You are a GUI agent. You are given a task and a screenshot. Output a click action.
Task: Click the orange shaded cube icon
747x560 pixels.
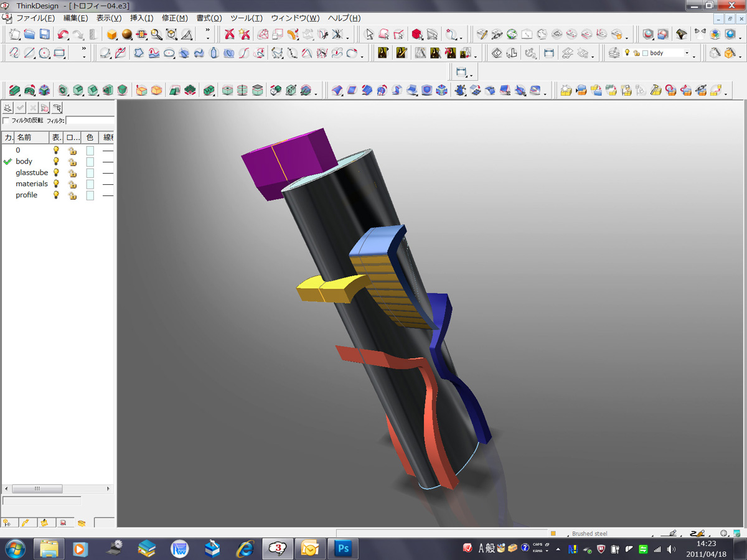tap(112, 34)
